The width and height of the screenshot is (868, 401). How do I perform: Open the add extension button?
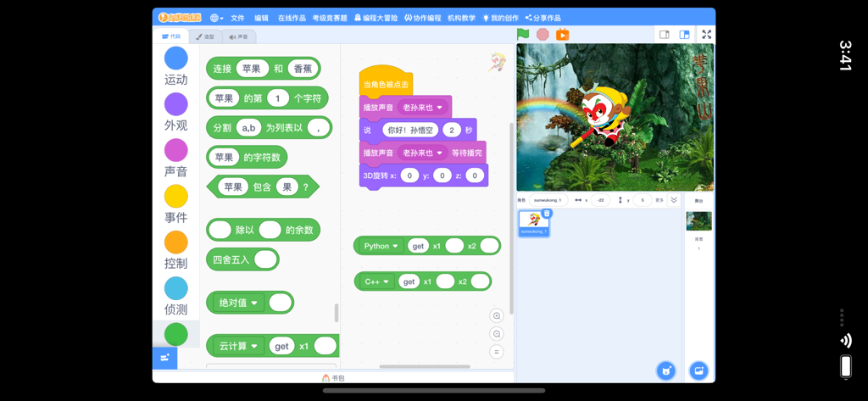point(165,358)
